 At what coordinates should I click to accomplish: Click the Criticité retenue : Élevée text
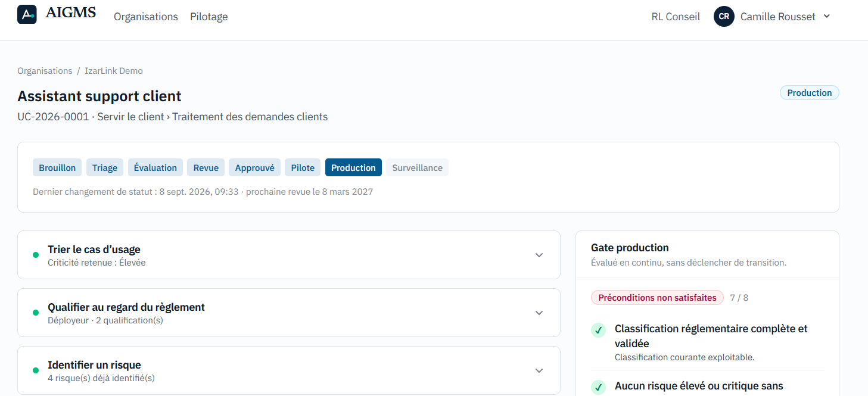click(97, 263)
